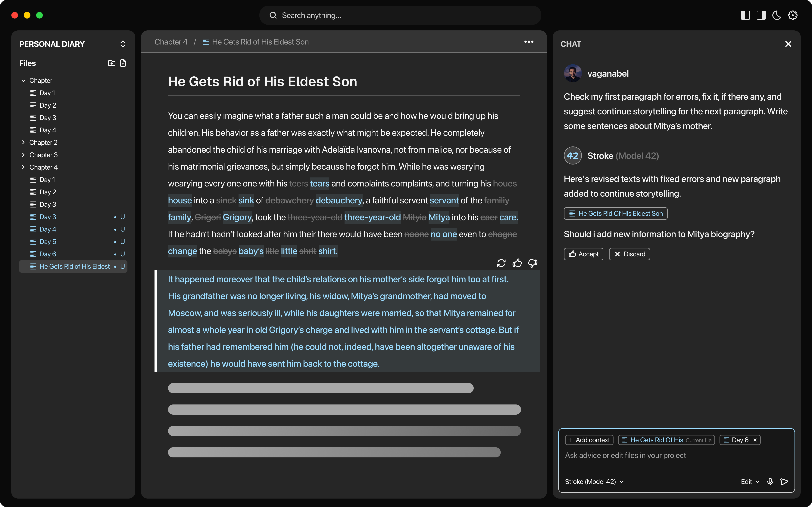The height and width of the screenshot is (507, 812).
Task: Give thumbs up to the AI suggestion
Action: pos(517,263)
